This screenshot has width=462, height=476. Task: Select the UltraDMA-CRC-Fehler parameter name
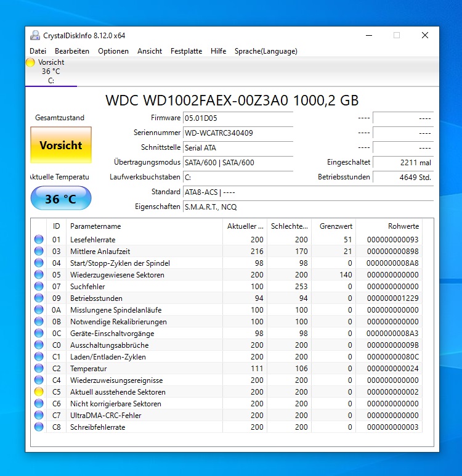click(105, 416)
